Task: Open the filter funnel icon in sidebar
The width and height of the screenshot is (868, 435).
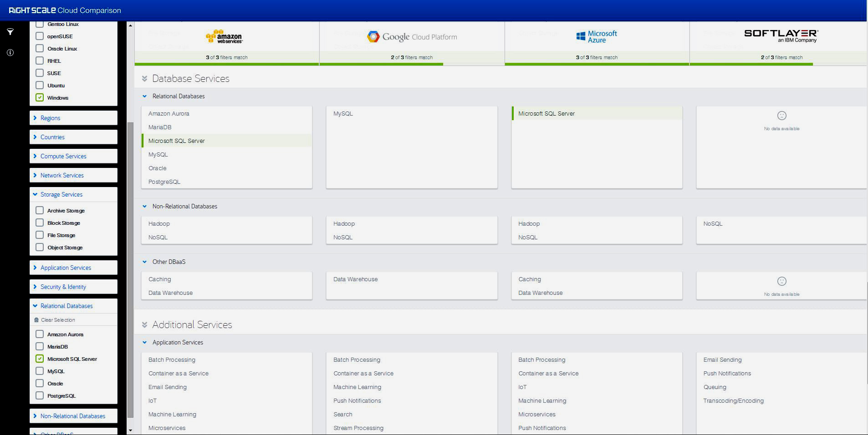Action: coord(10,32)
